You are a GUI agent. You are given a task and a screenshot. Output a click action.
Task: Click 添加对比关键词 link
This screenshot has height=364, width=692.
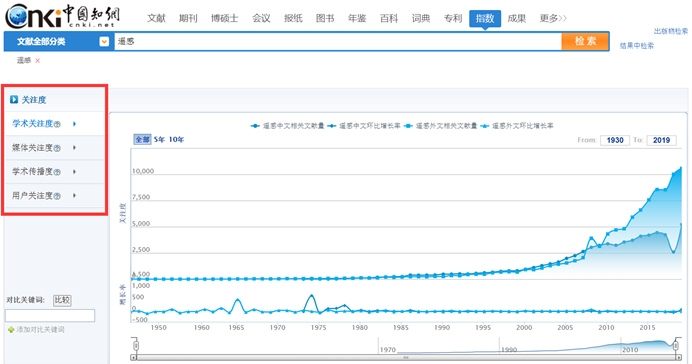tap(40, 330)
